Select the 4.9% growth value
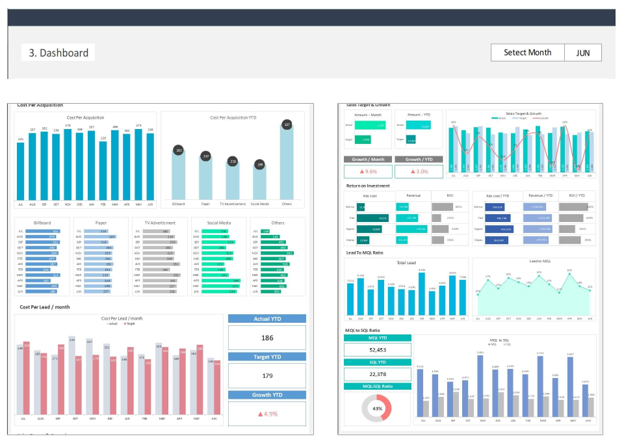This screenshot has width=624, height=444. pyautogui.click(x=267, y=414)
